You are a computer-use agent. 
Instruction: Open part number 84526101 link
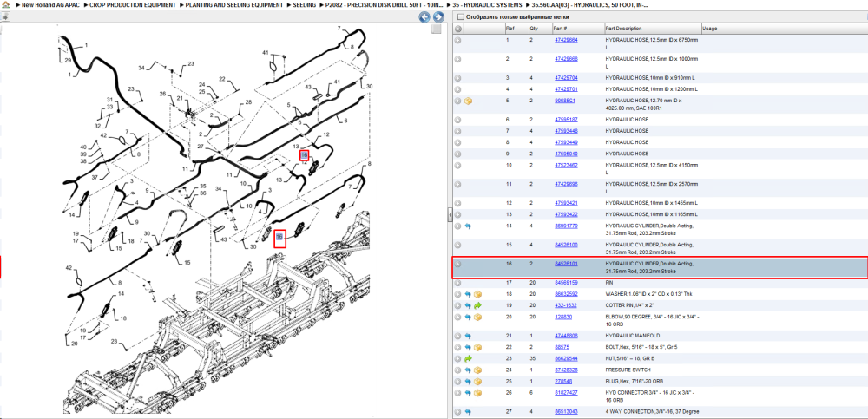(566, 264)
